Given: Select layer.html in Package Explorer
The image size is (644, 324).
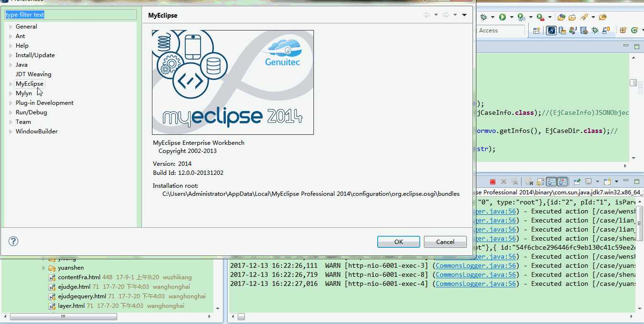Looking at the screenshot, I should (x=71, y=305).
